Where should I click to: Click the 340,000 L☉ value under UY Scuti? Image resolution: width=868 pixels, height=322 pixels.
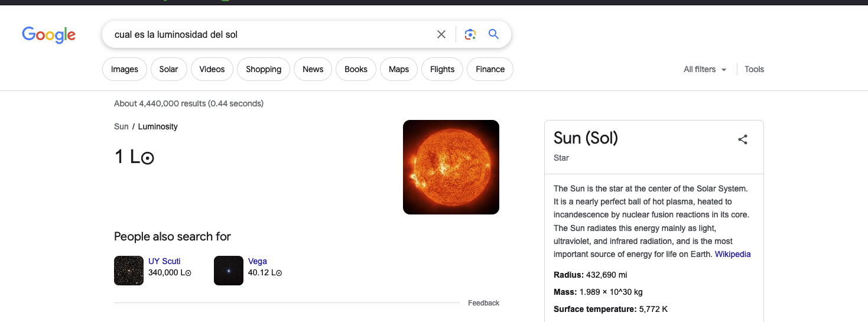(170, 273)
